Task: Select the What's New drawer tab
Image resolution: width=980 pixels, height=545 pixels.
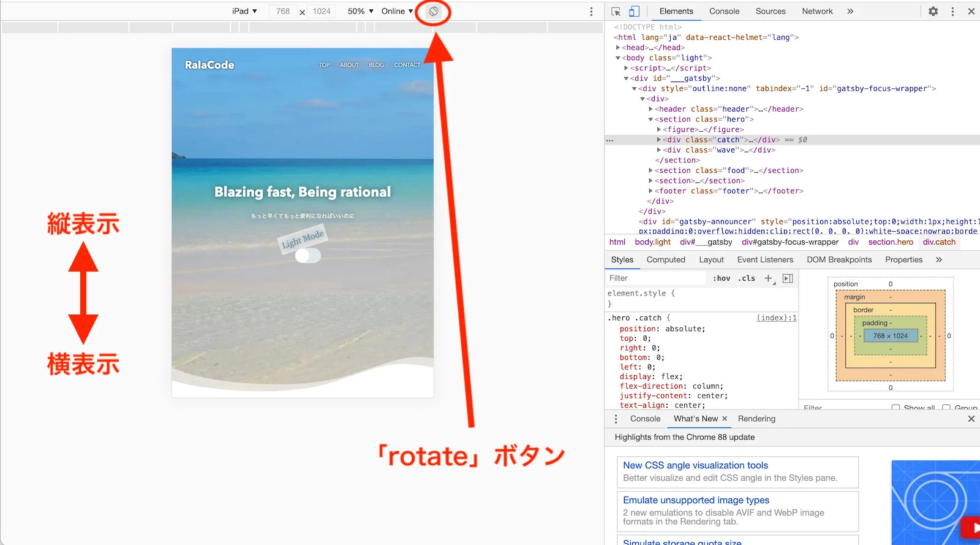Action: (696, 419)
